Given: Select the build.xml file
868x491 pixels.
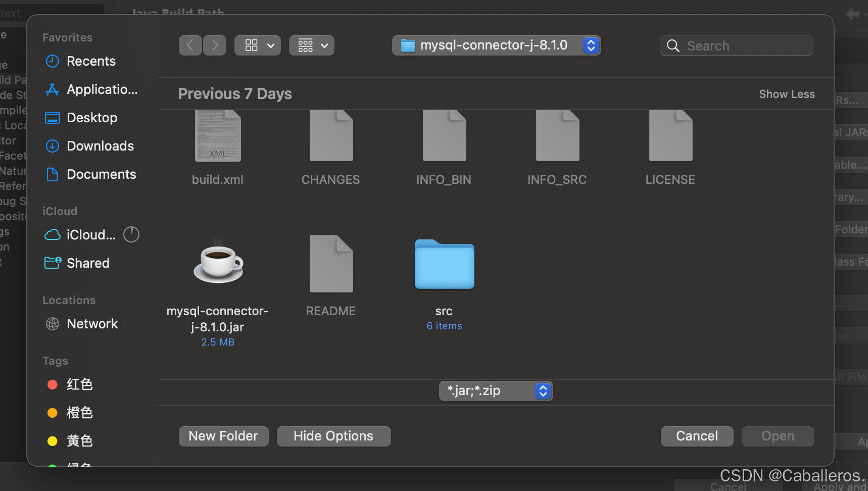Looking at the screenshot, I should click(x=217, y=135).
